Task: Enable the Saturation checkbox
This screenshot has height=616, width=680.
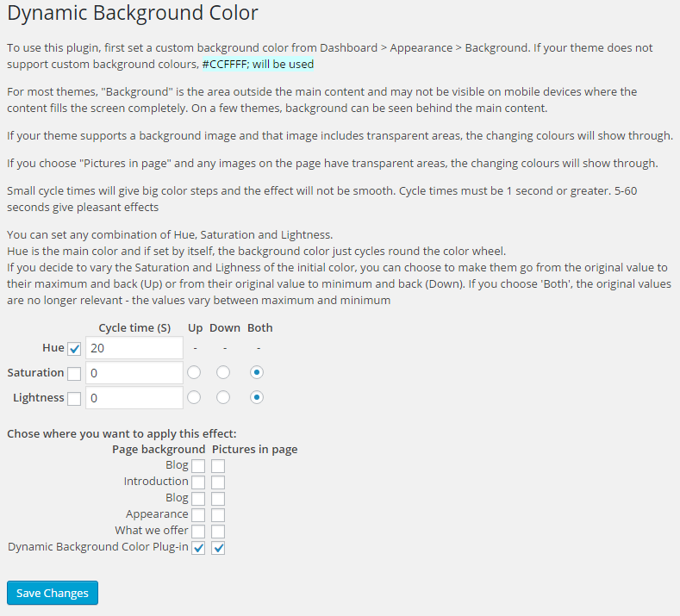Action: click(74, 373)
